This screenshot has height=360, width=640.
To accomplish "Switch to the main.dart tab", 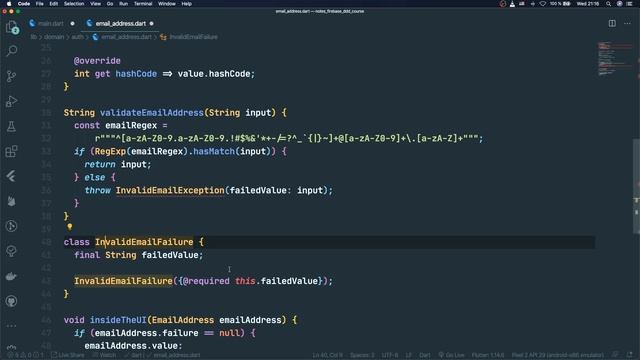I will (x=51, y=24).
